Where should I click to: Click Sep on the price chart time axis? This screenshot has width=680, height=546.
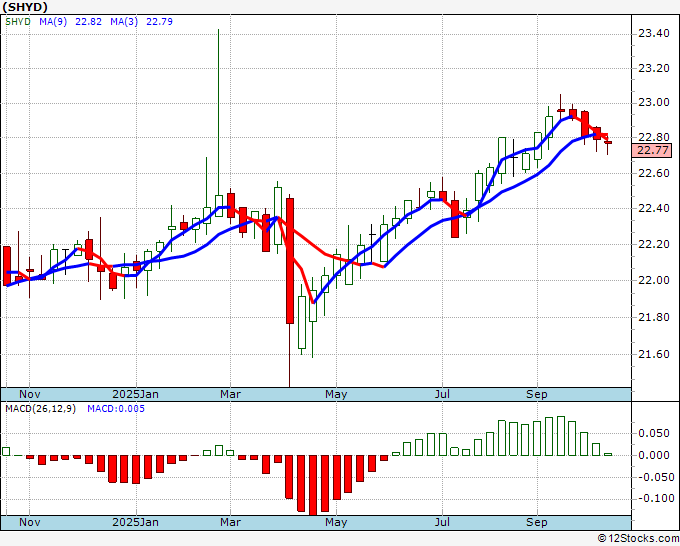pos(536,394)
